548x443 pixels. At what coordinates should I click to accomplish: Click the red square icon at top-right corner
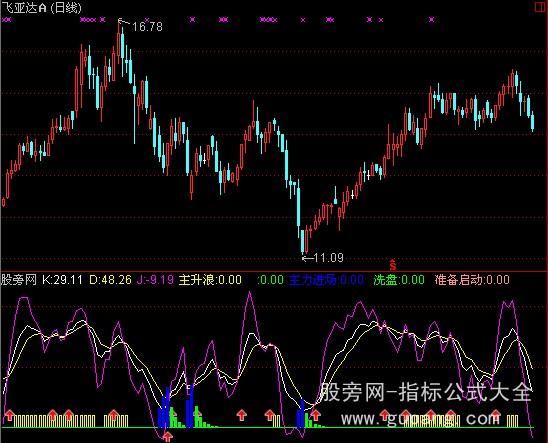click(540, 7)
